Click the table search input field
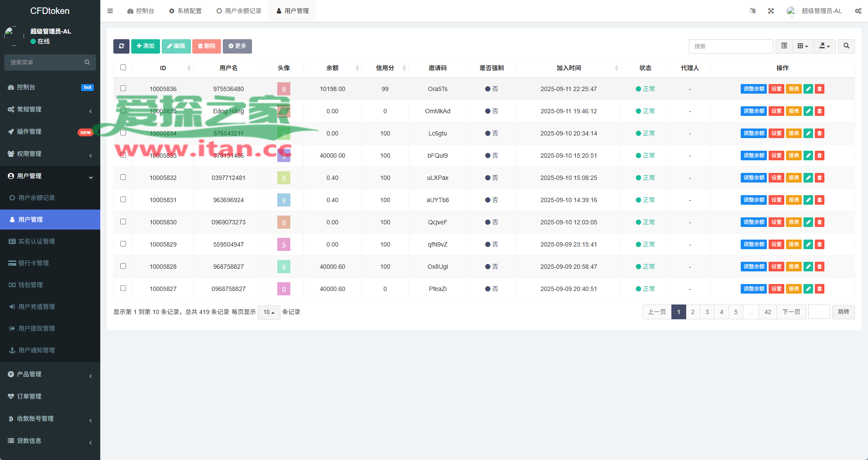The height and width of the screenshot is (460, 868). pos(731,46)
